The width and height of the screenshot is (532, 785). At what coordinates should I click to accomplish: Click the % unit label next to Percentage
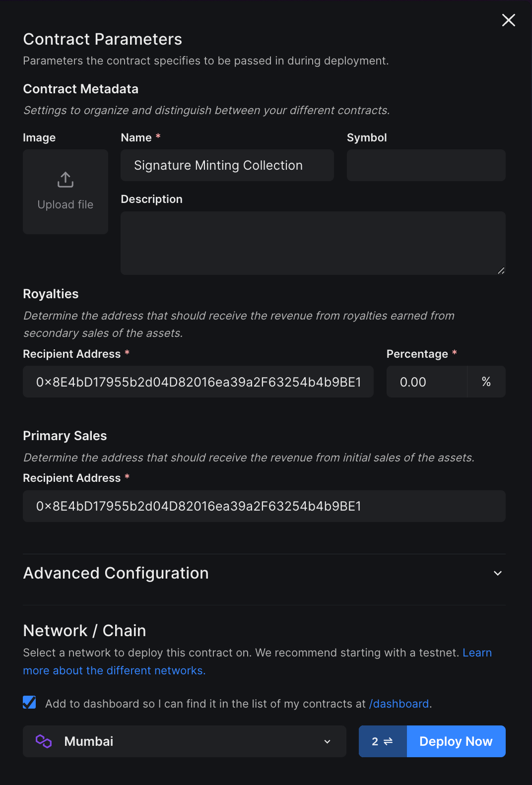pyautogui.click(x=486, y=382)
